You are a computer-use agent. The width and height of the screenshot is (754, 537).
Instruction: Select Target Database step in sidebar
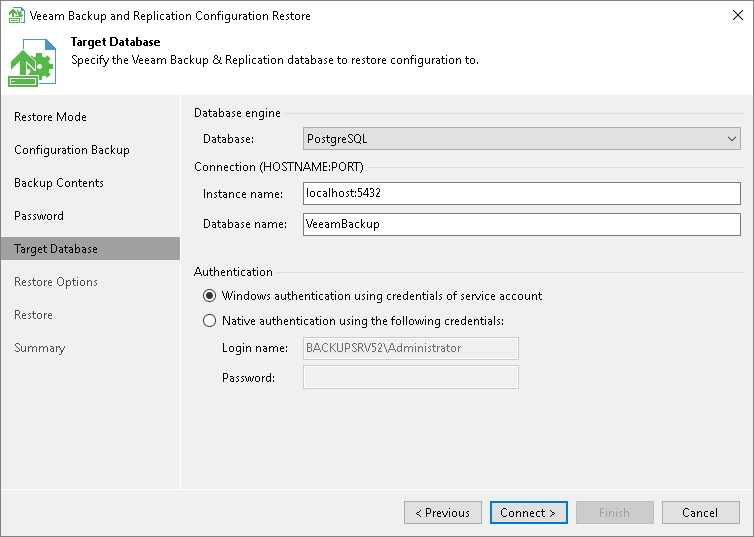coord(56,249)
